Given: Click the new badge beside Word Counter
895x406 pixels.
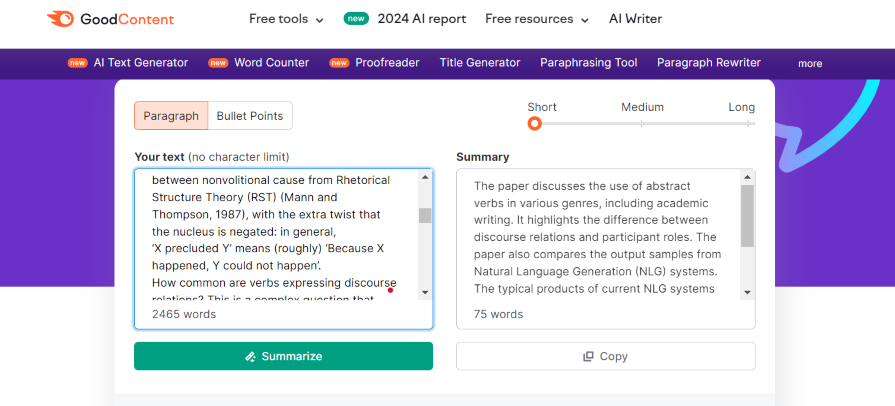Looking at the screenshot, I should pos(218,63).
